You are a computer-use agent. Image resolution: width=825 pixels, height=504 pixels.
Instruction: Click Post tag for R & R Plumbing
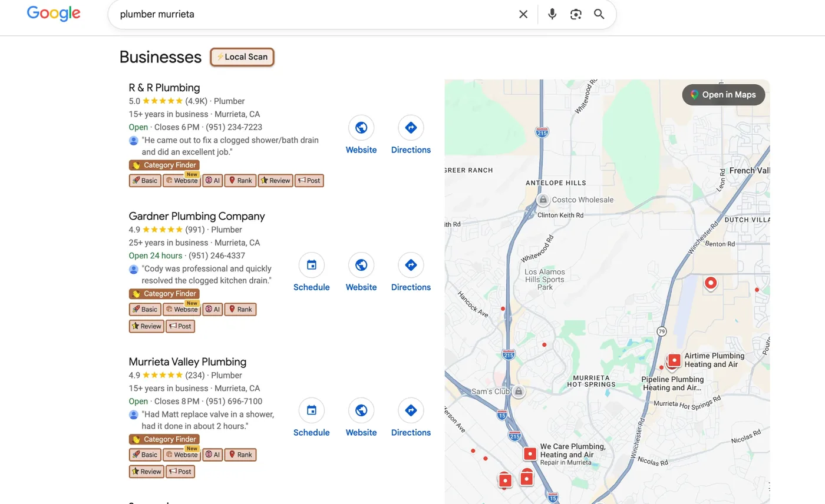coord(309,181)
